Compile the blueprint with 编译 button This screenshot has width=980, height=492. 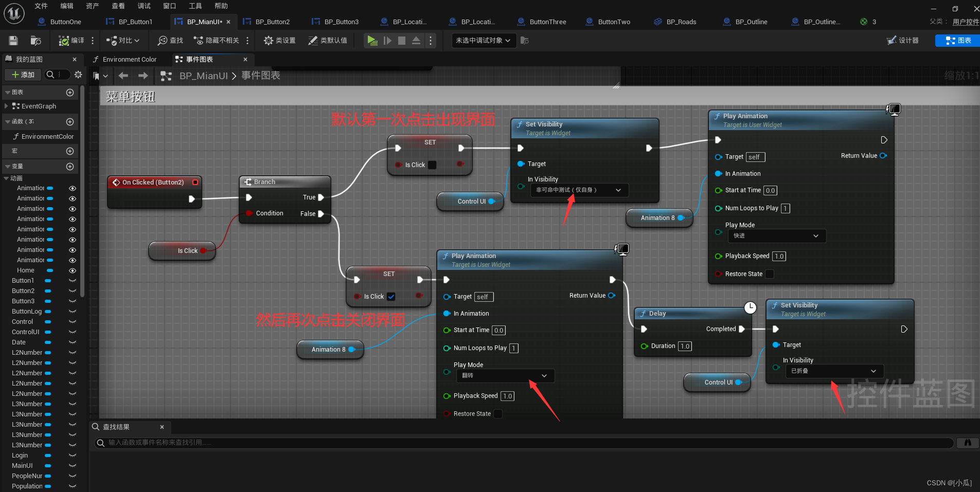point(72,40)
